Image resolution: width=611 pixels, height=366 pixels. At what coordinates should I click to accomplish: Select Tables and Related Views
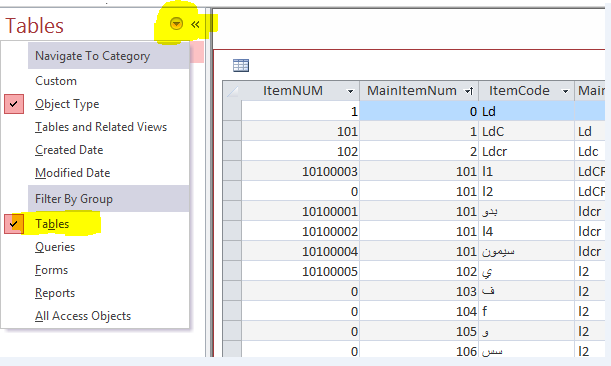[101, 127]
